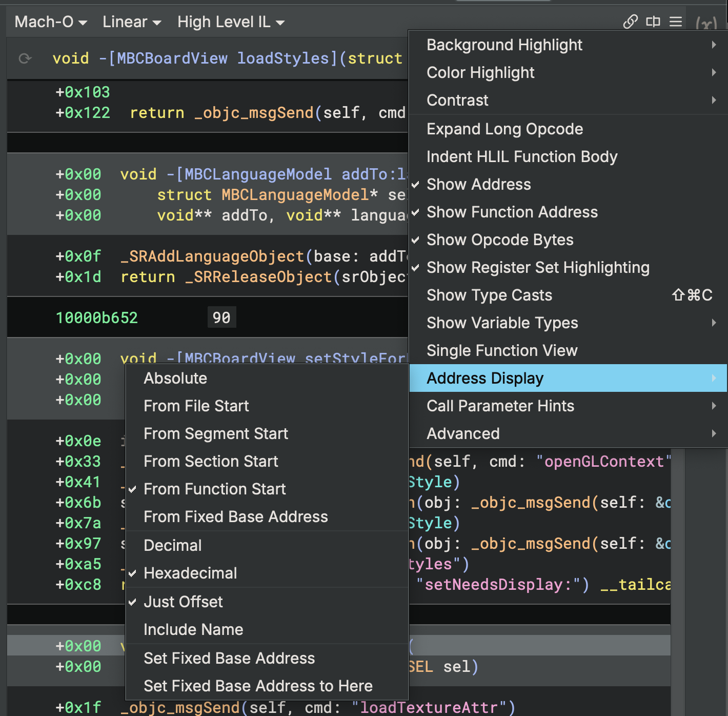Open the Linear layout dropdown
This screenshot has height=716, width=728.
pyautogui.click(x=132, y=22)
